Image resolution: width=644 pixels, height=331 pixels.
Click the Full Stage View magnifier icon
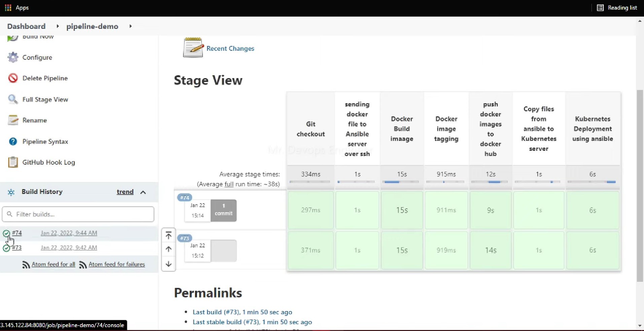[13, 99]
